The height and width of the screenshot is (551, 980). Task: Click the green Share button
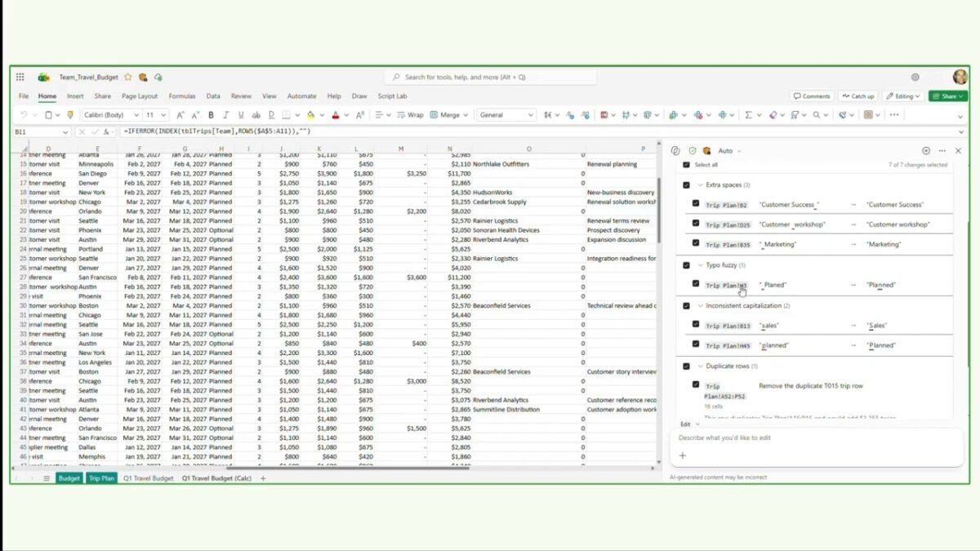click(947, 96)
